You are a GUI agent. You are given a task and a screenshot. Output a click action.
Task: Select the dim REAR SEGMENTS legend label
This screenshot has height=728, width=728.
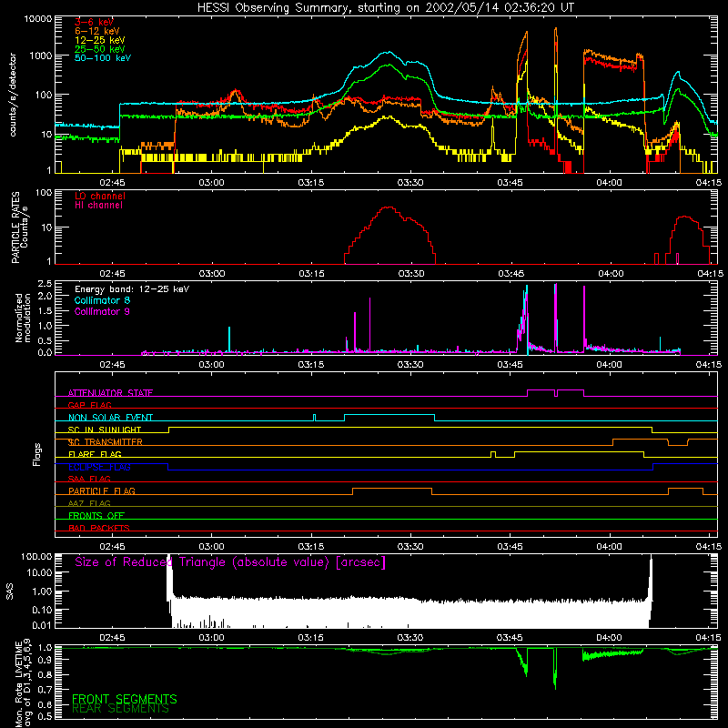point(120,709)
